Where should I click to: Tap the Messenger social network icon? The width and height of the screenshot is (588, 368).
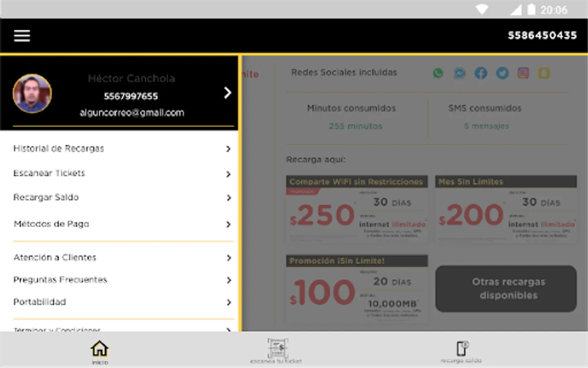click(459, 73)
